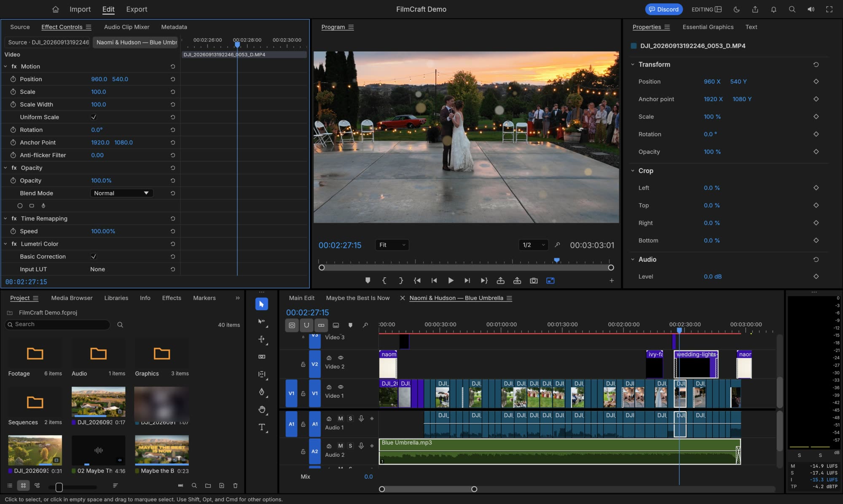
Task: Open the 1/2 playback resolution dropdown
Action: [534, 245]
